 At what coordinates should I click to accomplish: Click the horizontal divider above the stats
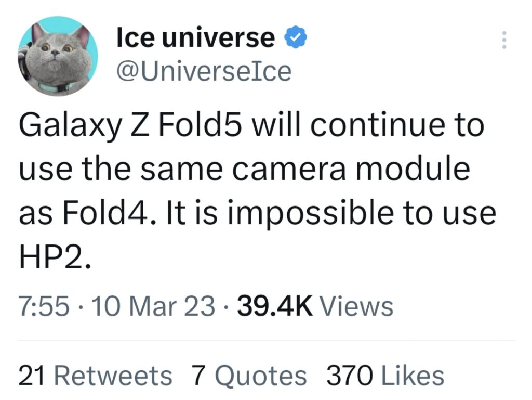(266, 341)
